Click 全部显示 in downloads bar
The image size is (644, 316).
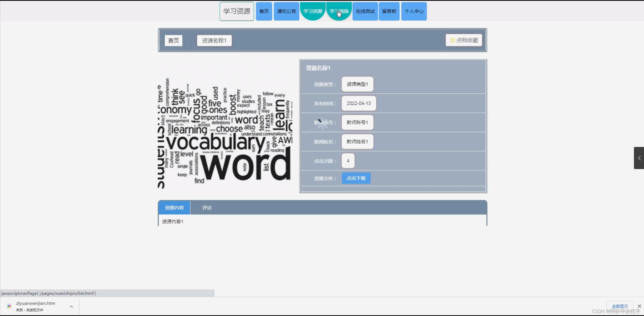tap(620, 306)
